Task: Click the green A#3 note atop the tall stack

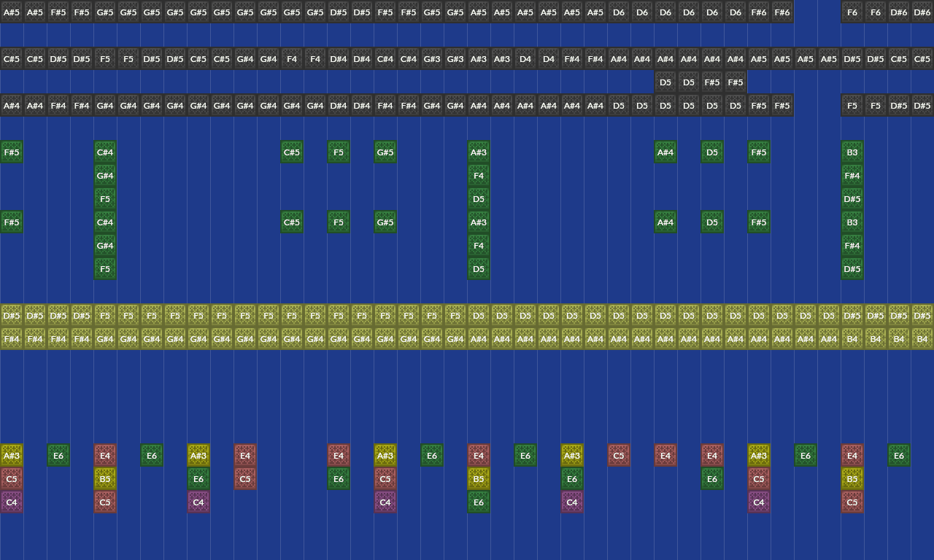Action: (x=478, y=152)
